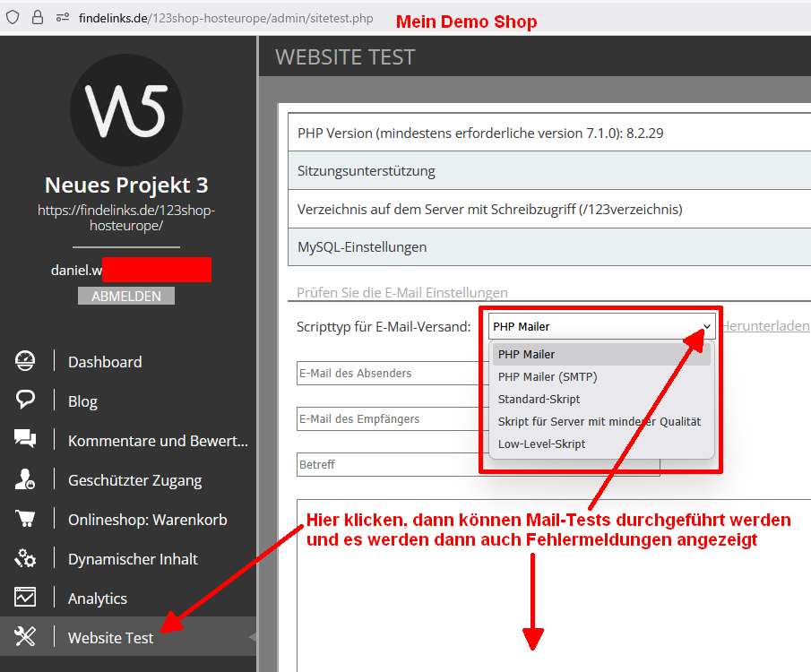This screenshot has width=811, height=672.
Task: Click the Dashboard gauge icon
Action: point(25,362)
